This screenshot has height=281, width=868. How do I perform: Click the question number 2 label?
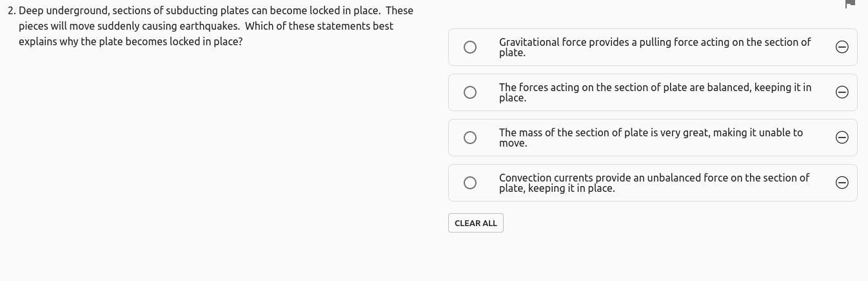coord(12,11)
